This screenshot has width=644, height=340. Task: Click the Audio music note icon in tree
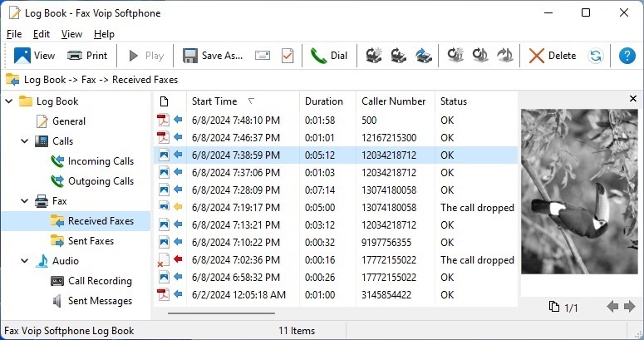[x=42, y=261]
